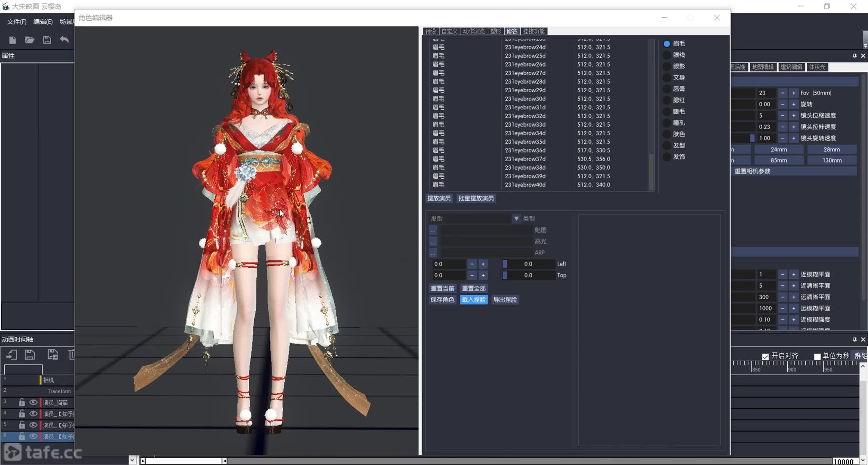
Task: Click the 镜头旋转速度 slider handle
Action: (752, 138)
